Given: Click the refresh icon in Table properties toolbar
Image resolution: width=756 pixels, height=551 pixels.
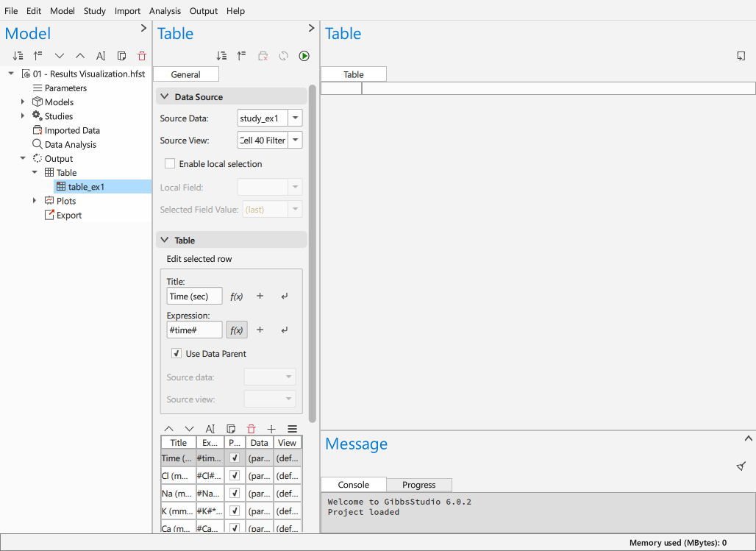Looking at the screenshot, I should [284, 56].
